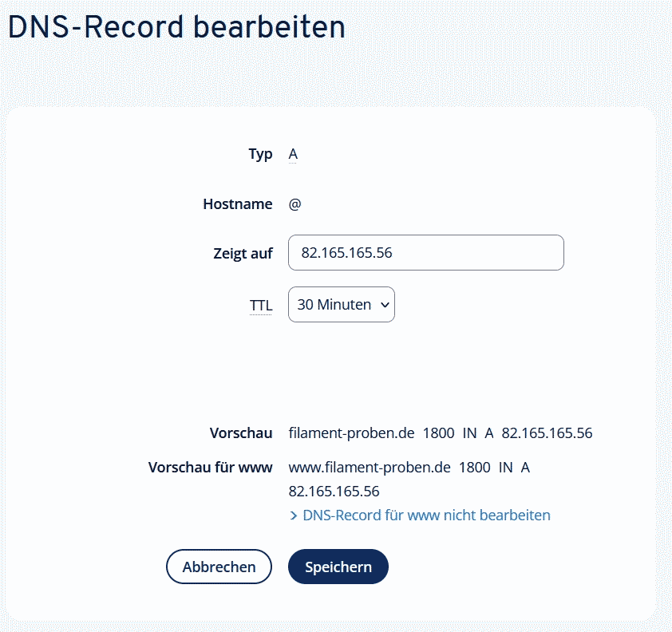Click the chevron icon before the www link
This screenshot has width=672, height=632.
tap(294, 515)
